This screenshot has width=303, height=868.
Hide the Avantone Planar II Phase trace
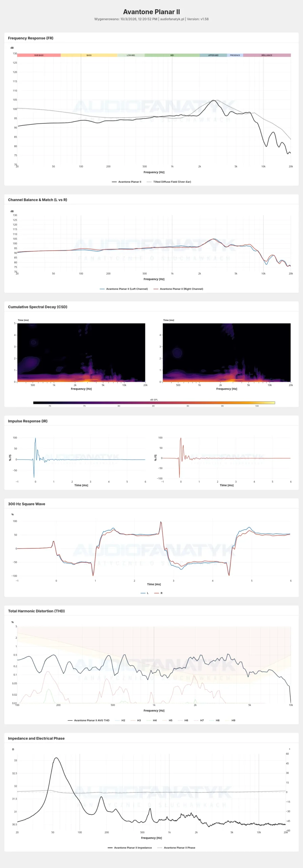coord(176,848)
